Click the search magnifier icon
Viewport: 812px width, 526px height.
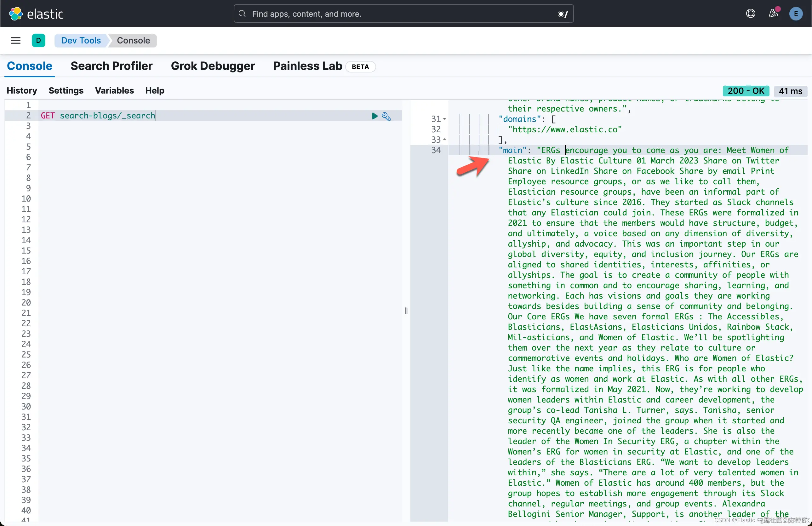(x=242, y=14)
